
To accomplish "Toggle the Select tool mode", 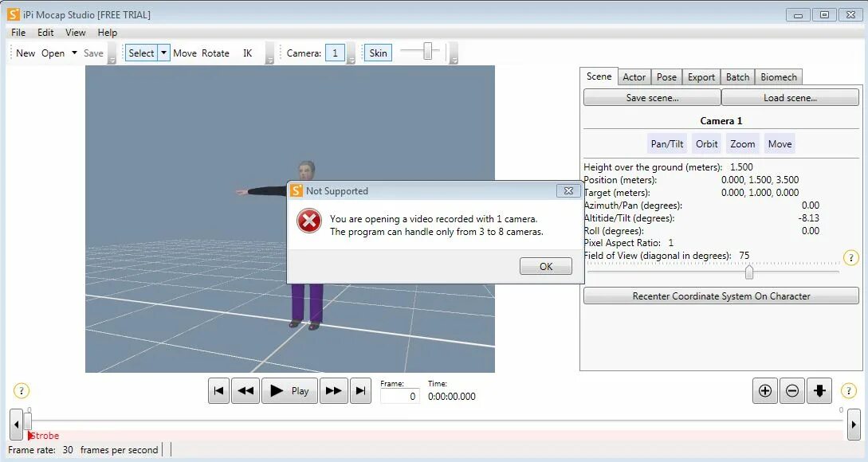I will point(141,53).
